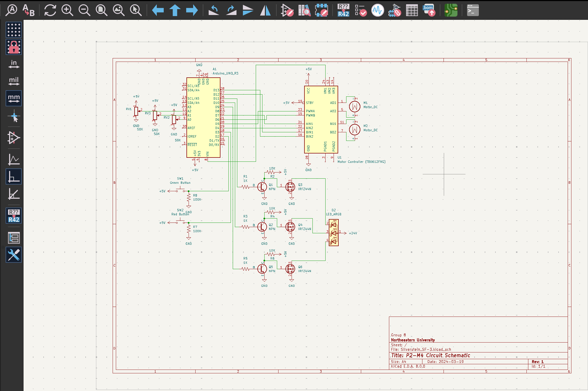The height and width of the screenshot is (391, 588).
Task: Select inches as the unit
Action: [14, 64]
